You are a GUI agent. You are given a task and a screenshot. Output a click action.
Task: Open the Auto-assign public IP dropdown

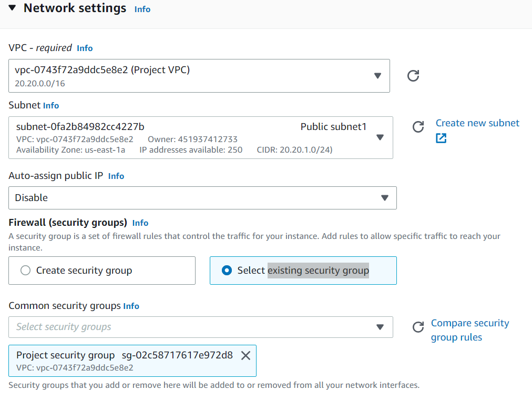(384, 198)
